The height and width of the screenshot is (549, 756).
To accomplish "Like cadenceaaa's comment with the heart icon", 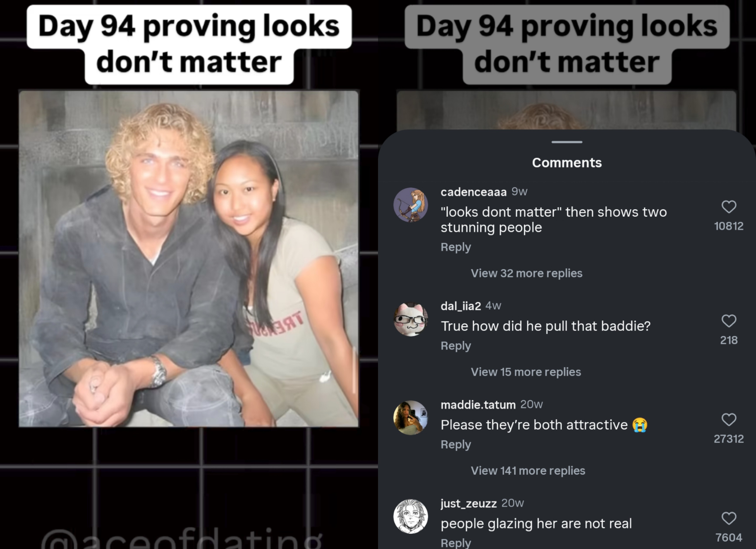I will [x=729, y=207].
